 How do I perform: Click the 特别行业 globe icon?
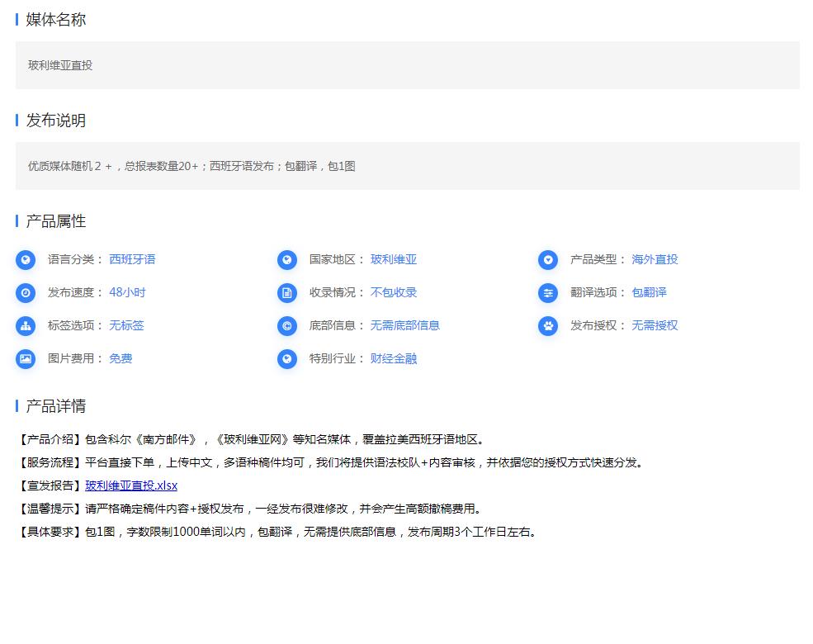click(x=286, y=359)
